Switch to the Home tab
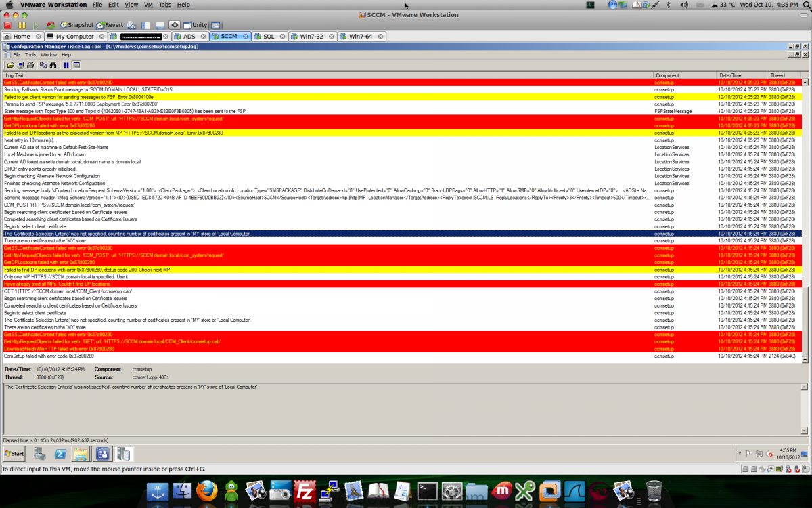Screen dimensions: 812x508 (x=22, y=37)
